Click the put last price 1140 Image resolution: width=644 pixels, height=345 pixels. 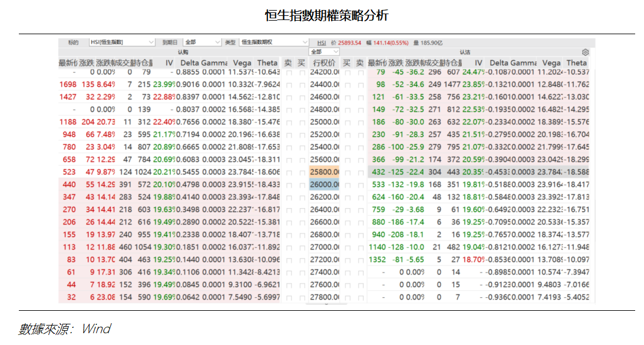pyautogui.click(x=377, y=247)
